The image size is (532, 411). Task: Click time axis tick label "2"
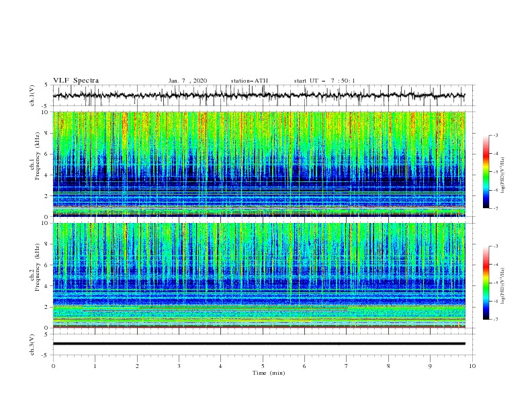point(137,366)
